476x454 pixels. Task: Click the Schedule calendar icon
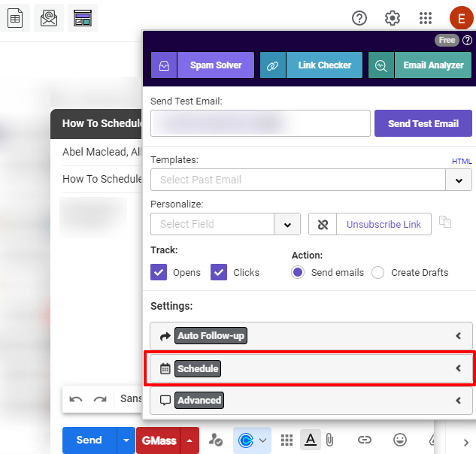(165, 369)
